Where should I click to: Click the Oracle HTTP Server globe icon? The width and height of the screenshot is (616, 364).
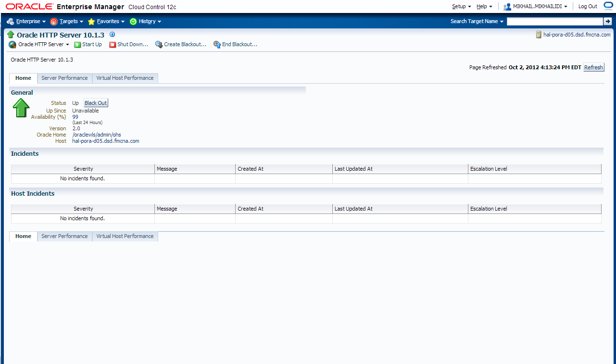click(x=13, y=45)
